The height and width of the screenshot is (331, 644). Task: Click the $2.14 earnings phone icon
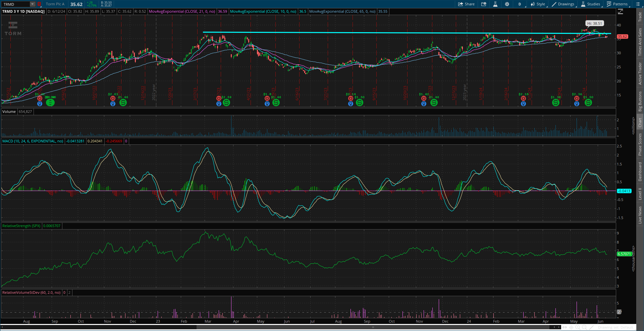[x=351, y=98]
